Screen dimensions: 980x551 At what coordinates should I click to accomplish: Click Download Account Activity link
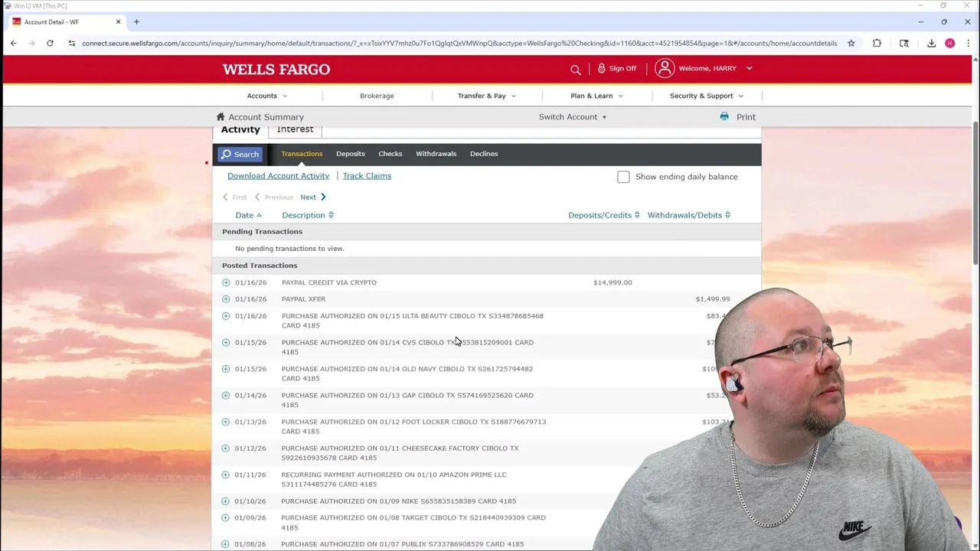point(278,176)
